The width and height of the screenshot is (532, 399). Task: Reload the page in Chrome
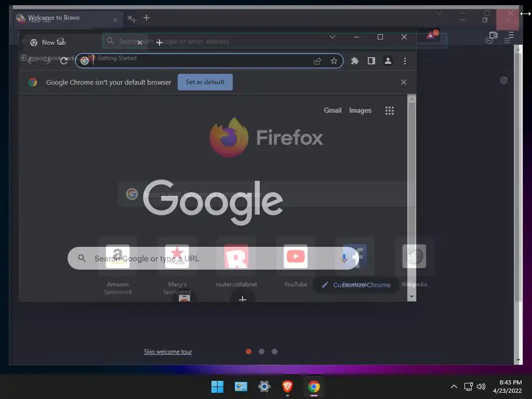64,61
